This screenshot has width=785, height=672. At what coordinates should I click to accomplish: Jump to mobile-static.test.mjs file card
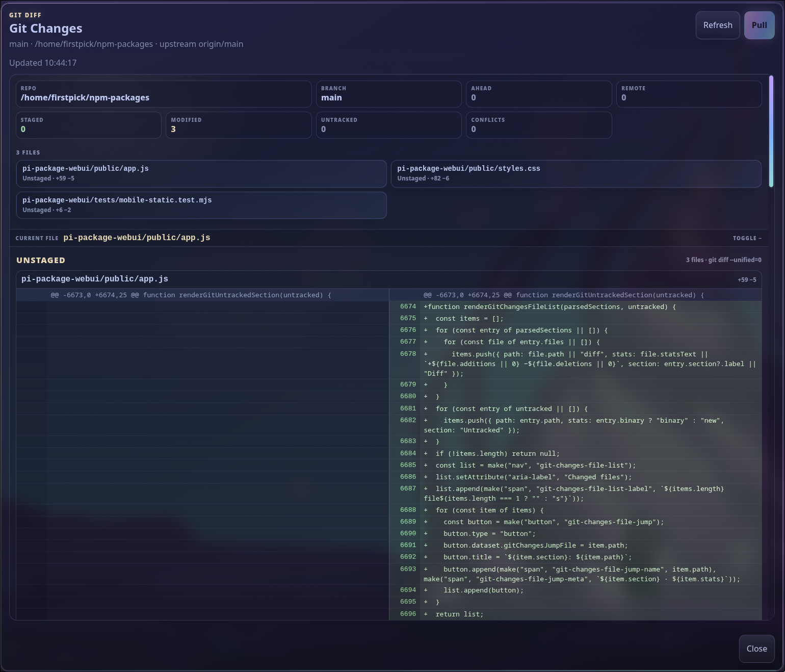pos(201,205)
